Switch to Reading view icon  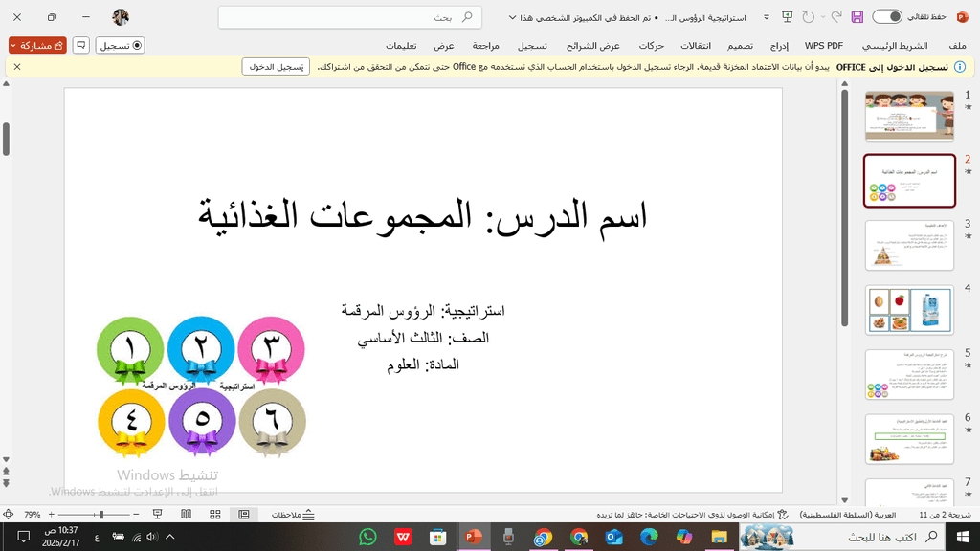click(x=187, y=514)
